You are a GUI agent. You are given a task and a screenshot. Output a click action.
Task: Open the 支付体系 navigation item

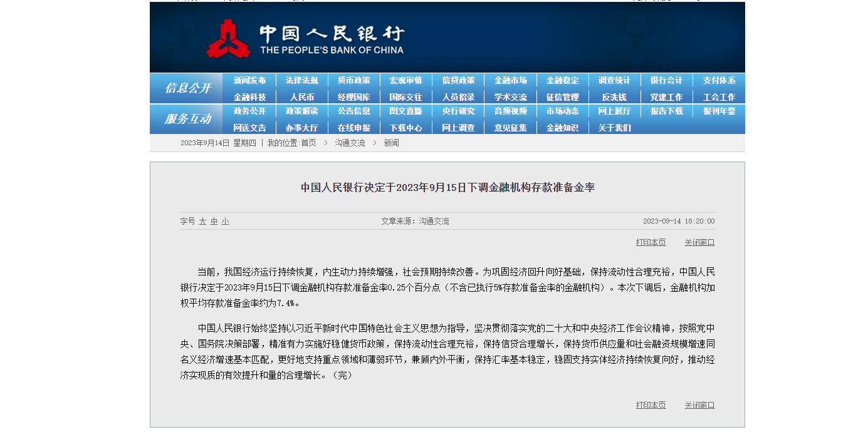(718, 81)
